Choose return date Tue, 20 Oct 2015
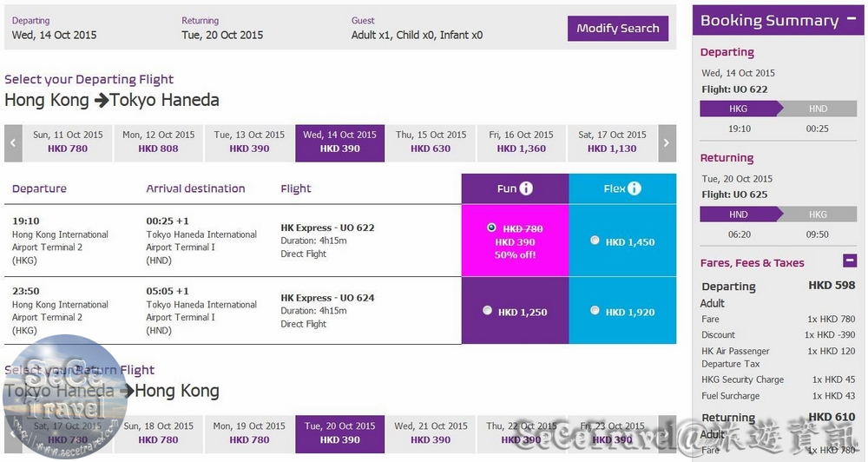Image resolution: width=868 pixels, height=462 pixels. pyautogui.click(x=340, y=433)
